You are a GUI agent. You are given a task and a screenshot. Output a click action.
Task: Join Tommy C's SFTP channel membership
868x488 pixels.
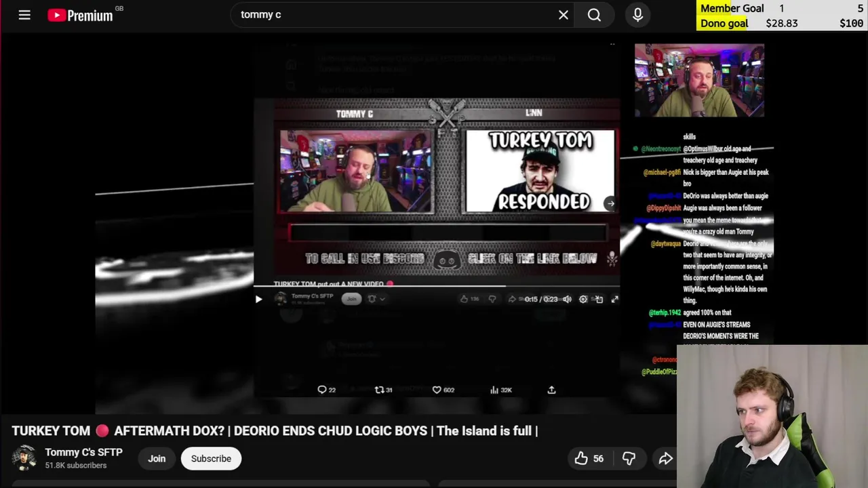157,459
